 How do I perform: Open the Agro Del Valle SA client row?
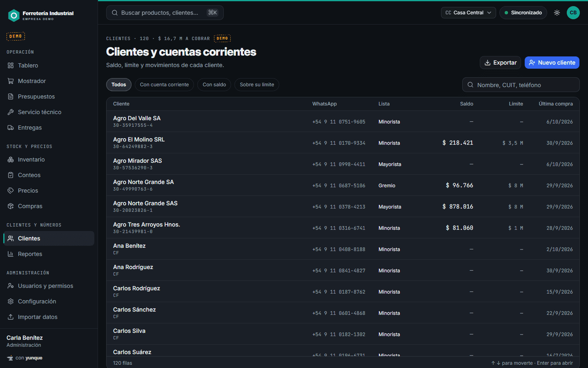click(x=343, y=121)
